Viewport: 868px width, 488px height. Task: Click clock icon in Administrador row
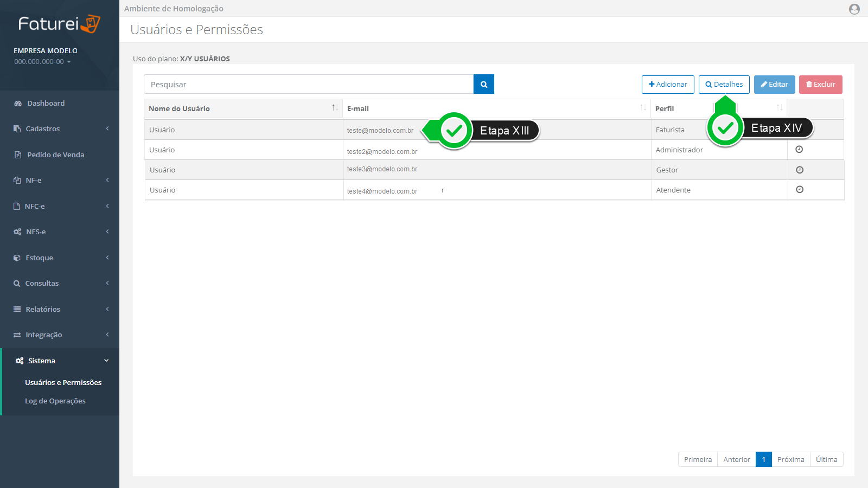[799, 150]
